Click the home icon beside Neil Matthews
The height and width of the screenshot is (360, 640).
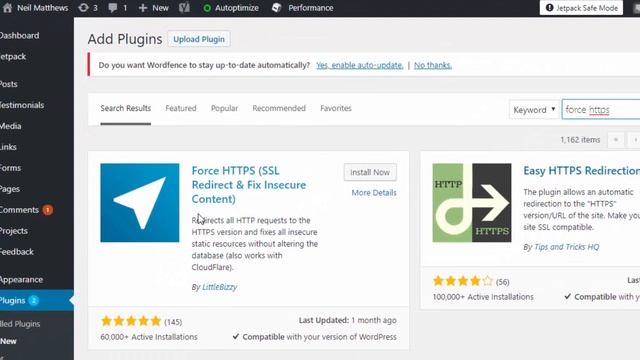(7, 7)
